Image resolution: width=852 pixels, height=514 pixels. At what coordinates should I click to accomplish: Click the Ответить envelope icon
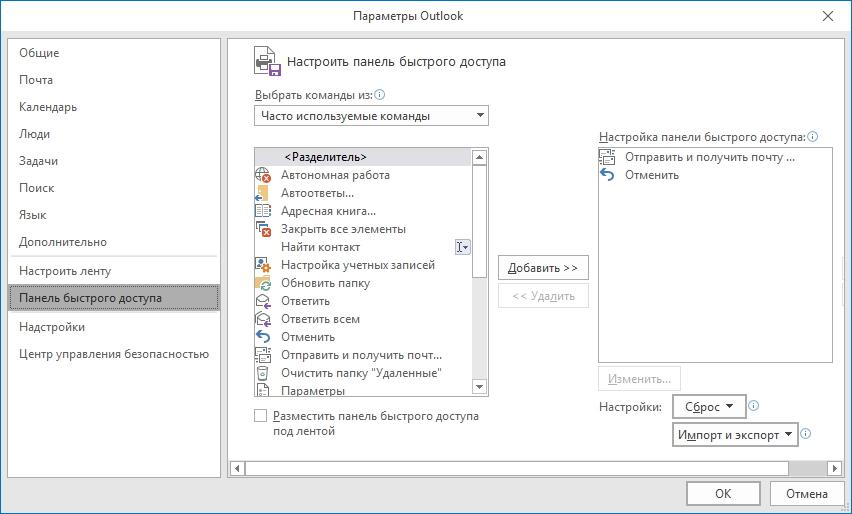click(x=263, y=300)
